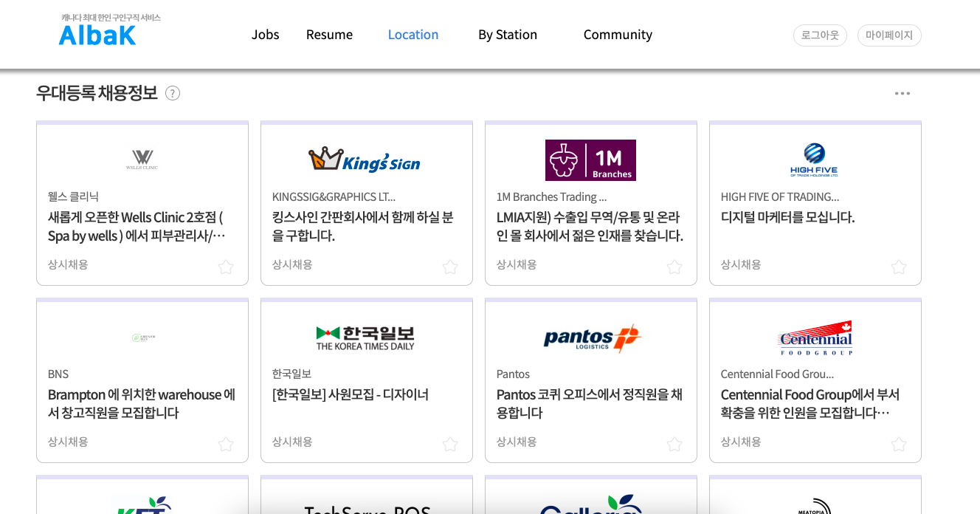Open the 디지털 마케터를 모집합니다 job title
The width and height of the screenshot is (980, 514).
[x=787, y=217]
